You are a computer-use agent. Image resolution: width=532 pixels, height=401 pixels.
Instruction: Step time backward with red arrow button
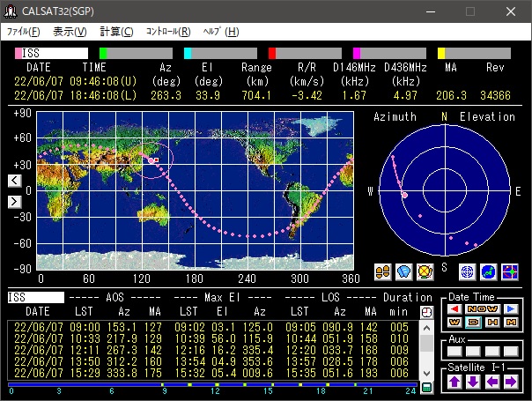click(455, 308)
